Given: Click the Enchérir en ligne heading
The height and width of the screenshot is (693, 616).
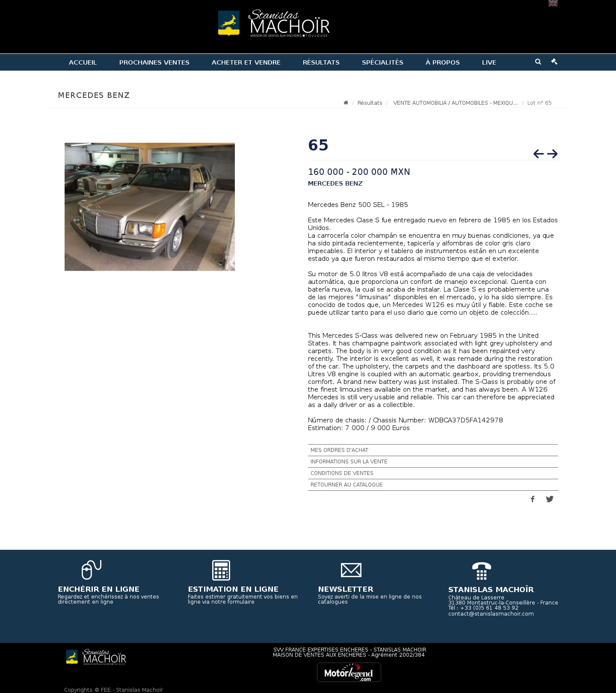Looking at the screenshot, I should (99, 589).
